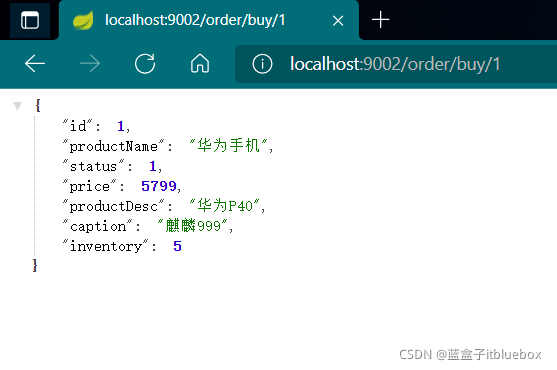Select the id value 1
This screenshot has height=370, width=557.
point(121,126)
